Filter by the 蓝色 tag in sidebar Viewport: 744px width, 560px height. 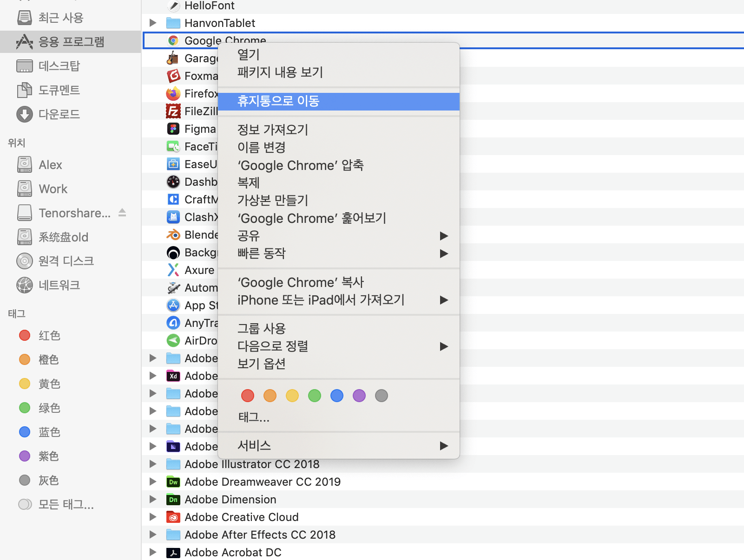(x=71, y=432)
